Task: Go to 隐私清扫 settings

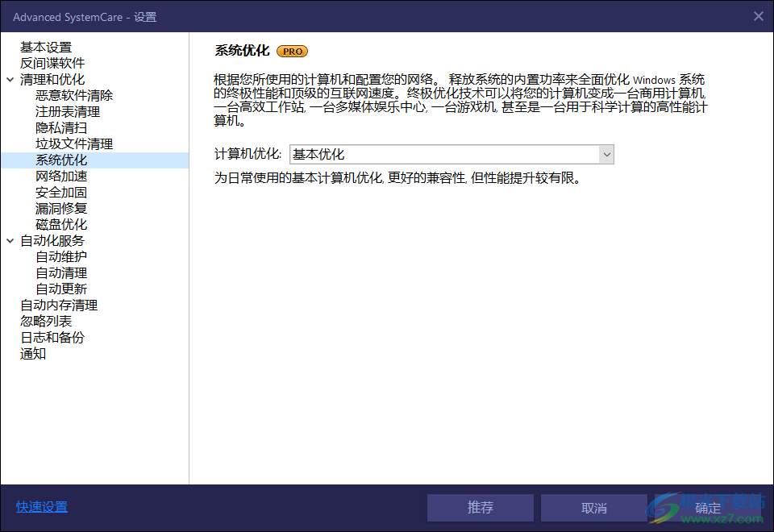Action: (x=61, y=128)
